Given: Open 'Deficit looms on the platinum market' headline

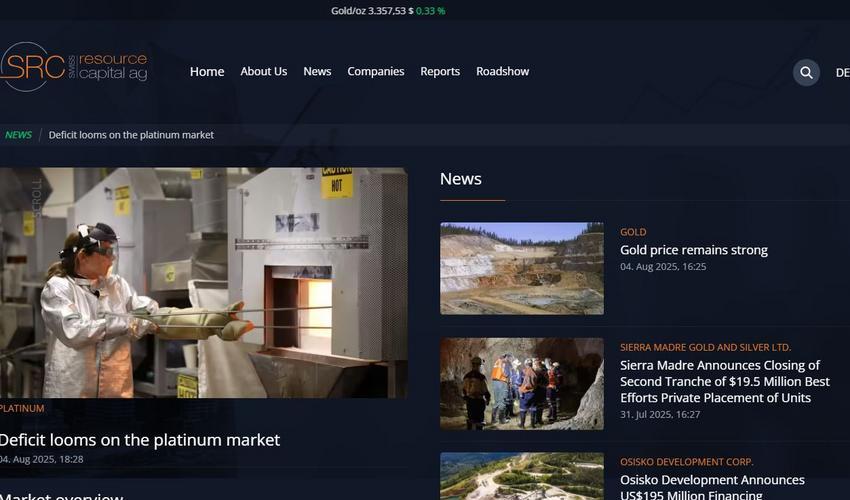Looking at the screenshot, I should 140,440.
